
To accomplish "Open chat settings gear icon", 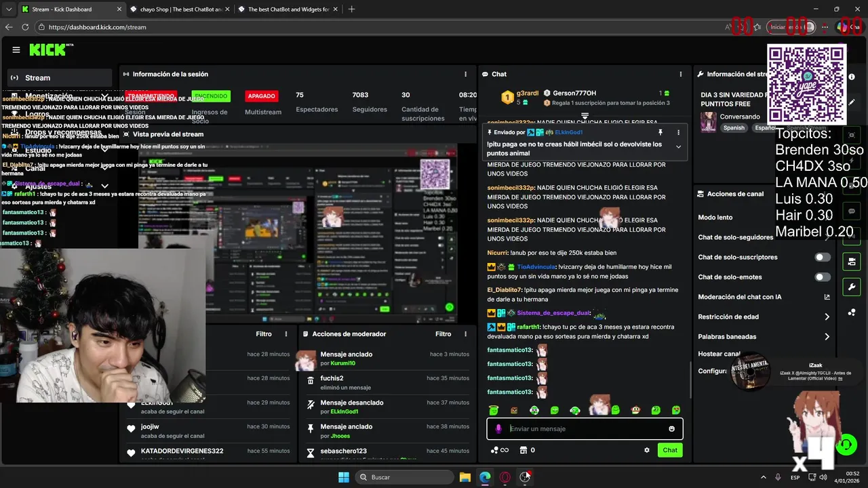I will pos(647,450).
